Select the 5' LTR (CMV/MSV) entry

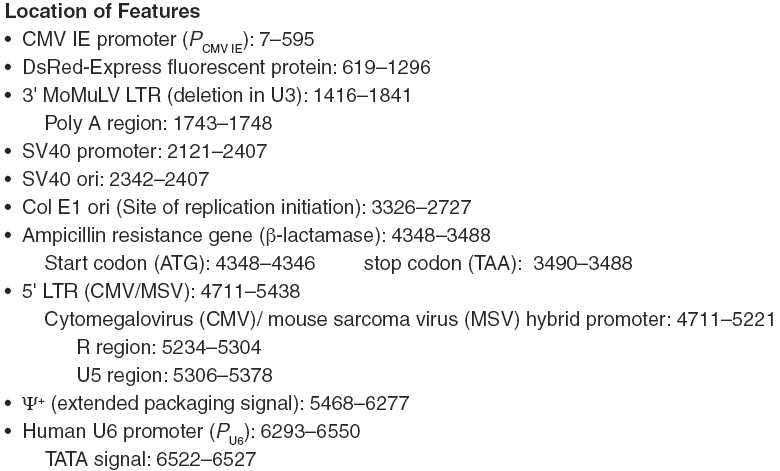(x=161, y=291)
